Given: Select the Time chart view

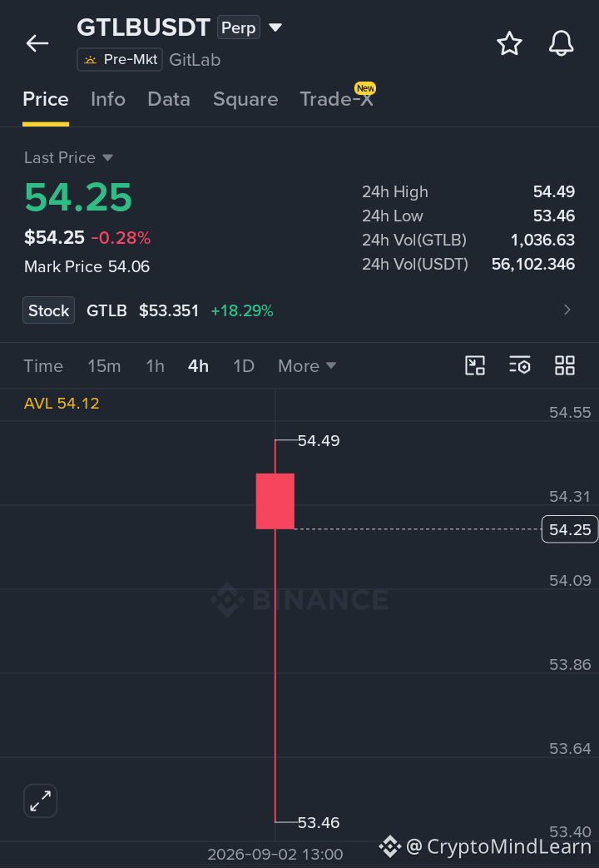Looking at the screenshot, I should 43,366.
